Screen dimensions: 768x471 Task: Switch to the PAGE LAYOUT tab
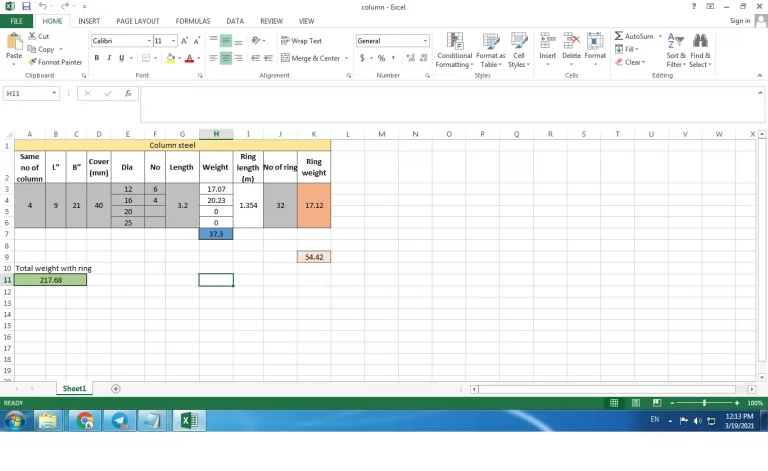click(x=138, y=21)
